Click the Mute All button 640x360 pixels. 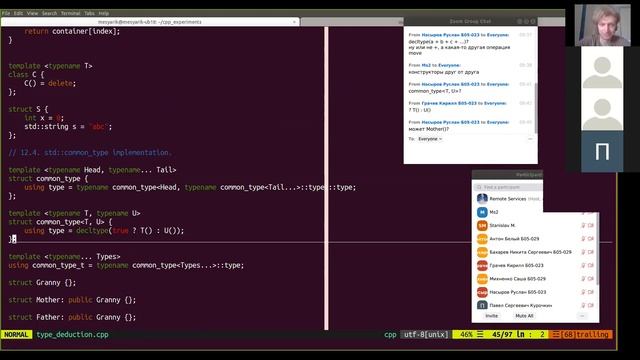[x=524, y=316]
